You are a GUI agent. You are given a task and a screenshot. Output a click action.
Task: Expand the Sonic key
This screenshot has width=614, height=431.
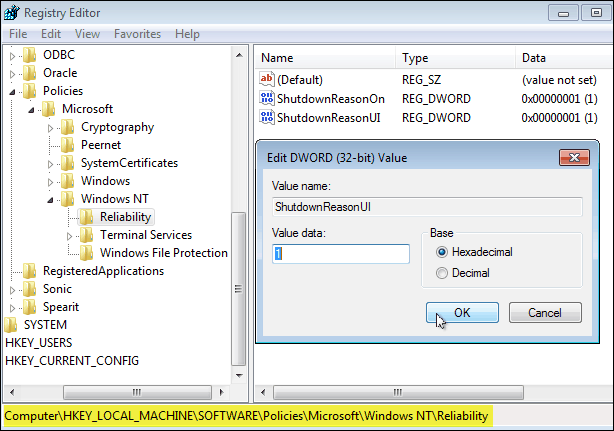(12, 290)
